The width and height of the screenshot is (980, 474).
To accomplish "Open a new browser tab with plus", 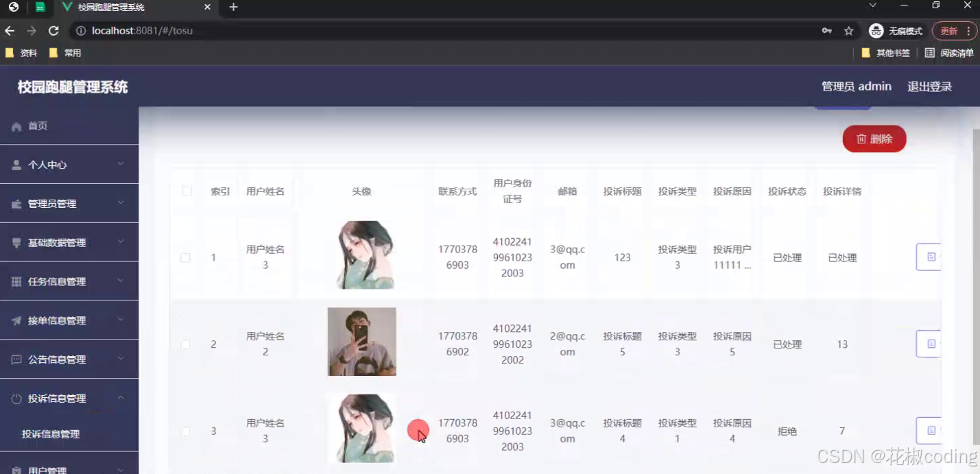I will click(233, 7).
